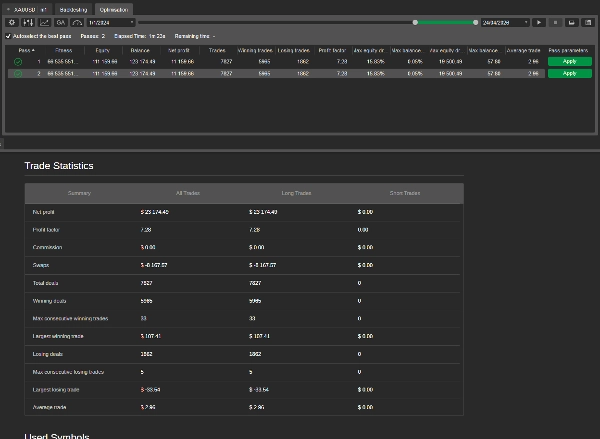Click the speedometer gauge icon
The image size is (600, 439).
click(77, 22)
